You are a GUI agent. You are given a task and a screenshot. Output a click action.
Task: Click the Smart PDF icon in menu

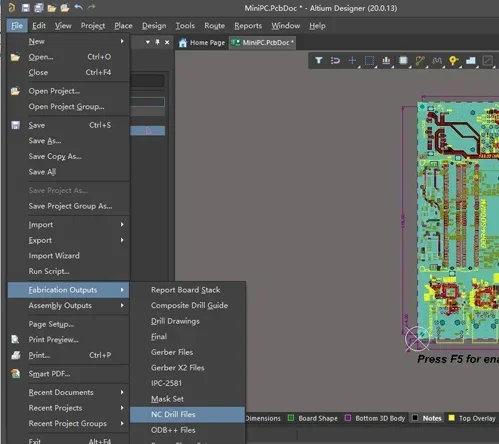[x=15, y=373]
